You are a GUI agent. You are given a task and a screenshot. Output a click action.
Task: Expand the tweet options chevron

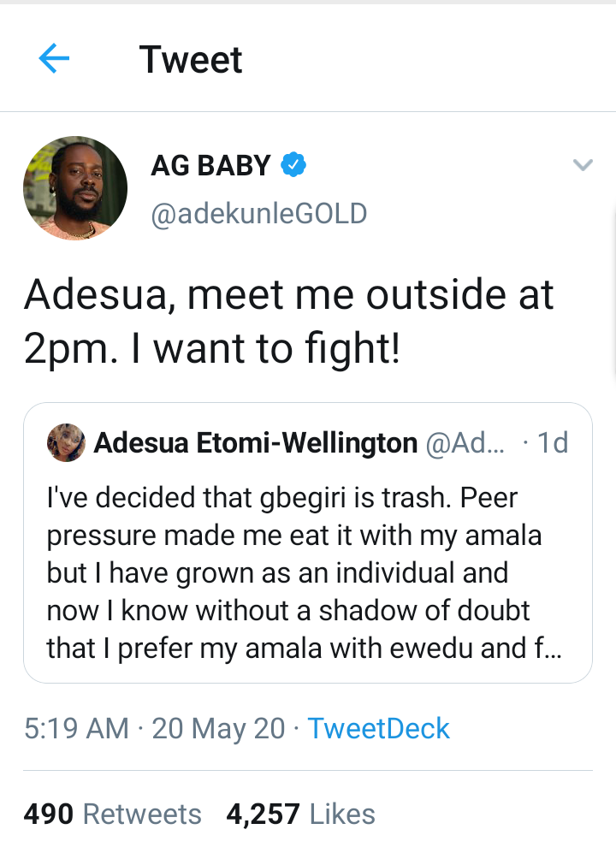(583, 165)
